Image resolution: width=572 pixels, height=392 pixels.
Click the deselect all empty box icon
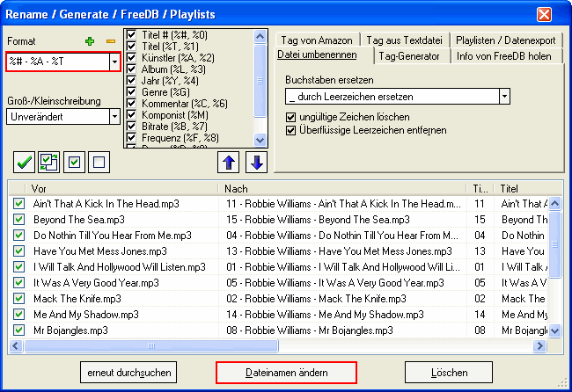click(x=99, y=162)
